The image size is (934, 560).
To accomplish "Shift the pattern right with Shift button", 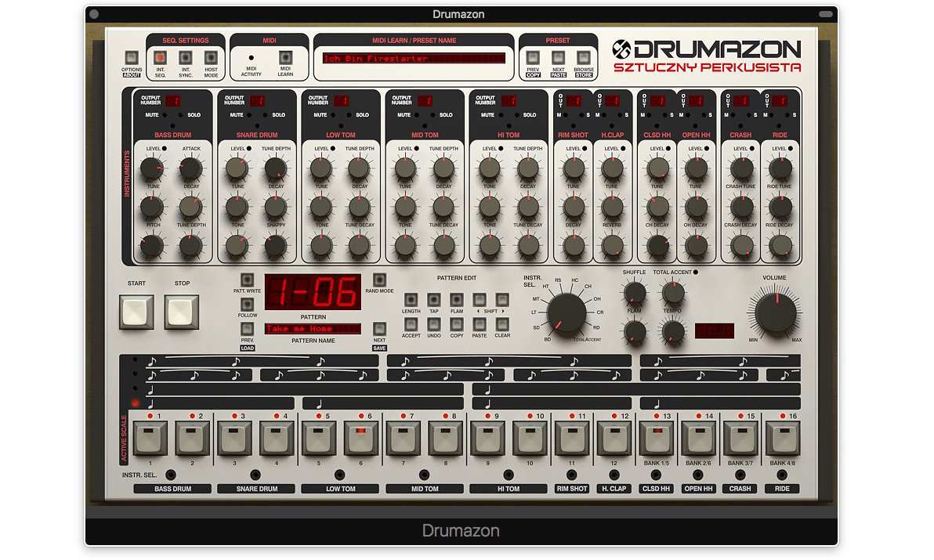I will click(x=502, y=300).
